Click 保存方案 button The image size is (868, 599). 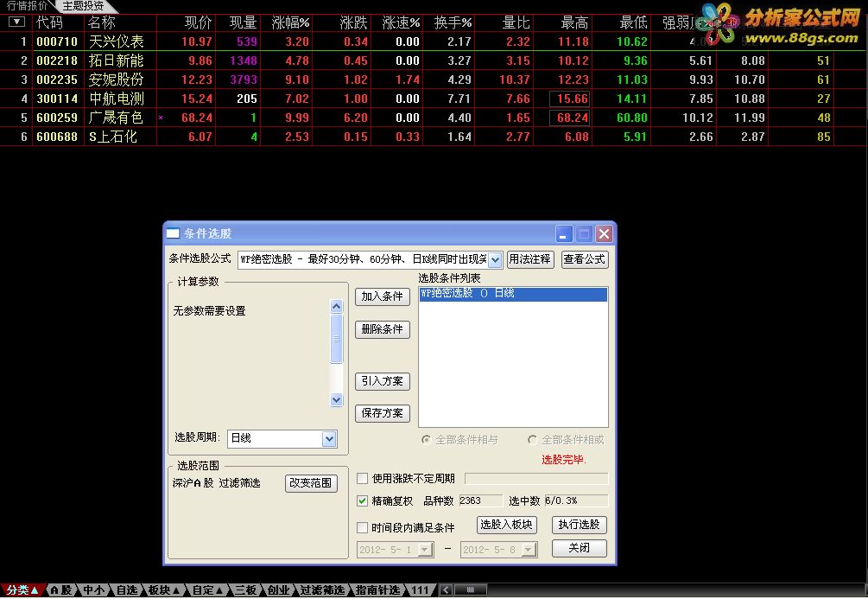coord(382,413)
